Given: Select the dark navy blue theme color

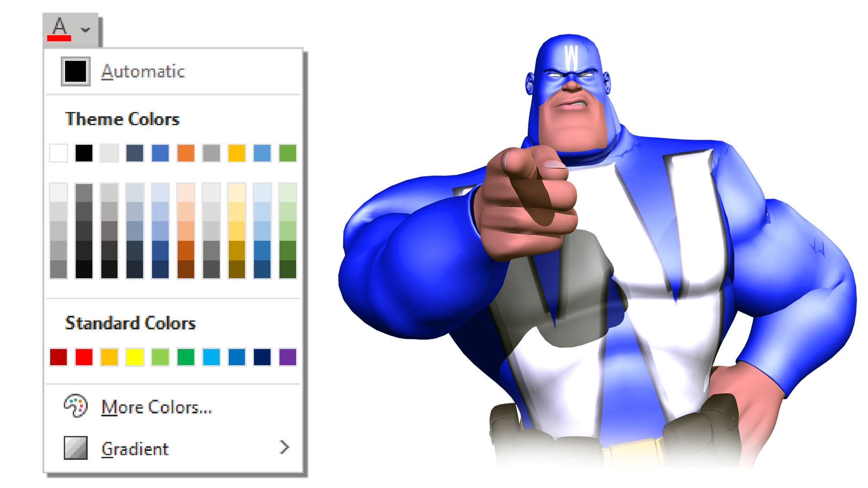Looking at the screenshot, I should (x=134, y=153).
